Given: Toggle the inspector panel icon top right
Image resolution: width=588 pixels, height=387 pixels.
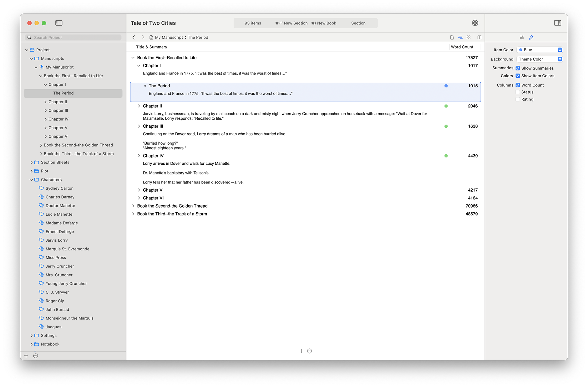Looking at the screenshot, I should tap(557, 23).
